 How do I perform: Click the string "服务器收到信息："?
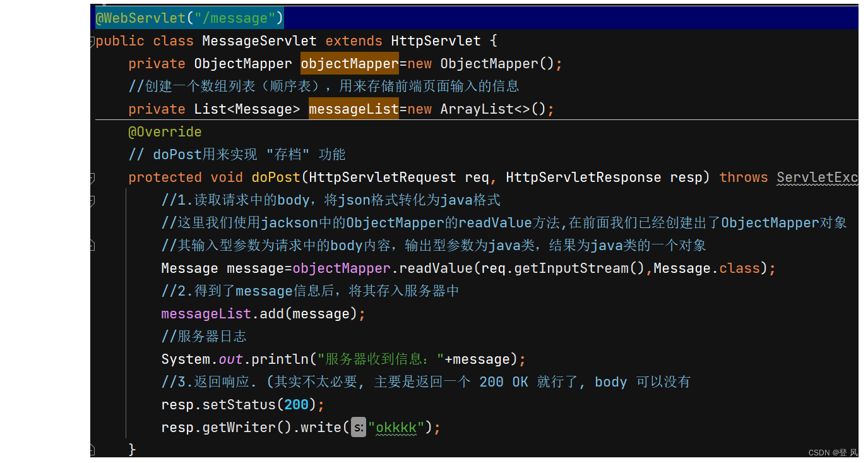381,359
